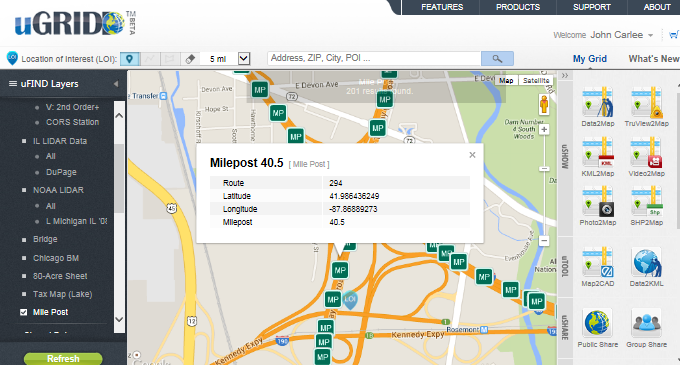Click the search magnifier button
Viewport: 680px width, 365px height.
pos(497,59)
